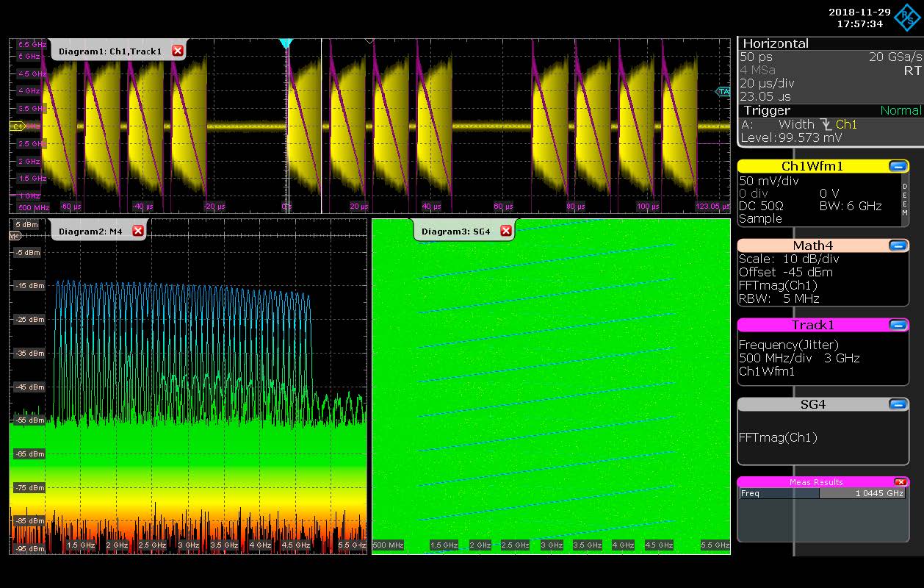
Task: Select the Diagram1: Ch1,Track1 tab
Action: tap(109, 51)
